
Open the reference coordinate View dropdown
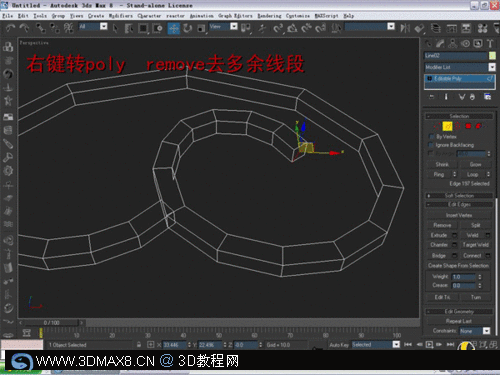(x=234, y=26)
